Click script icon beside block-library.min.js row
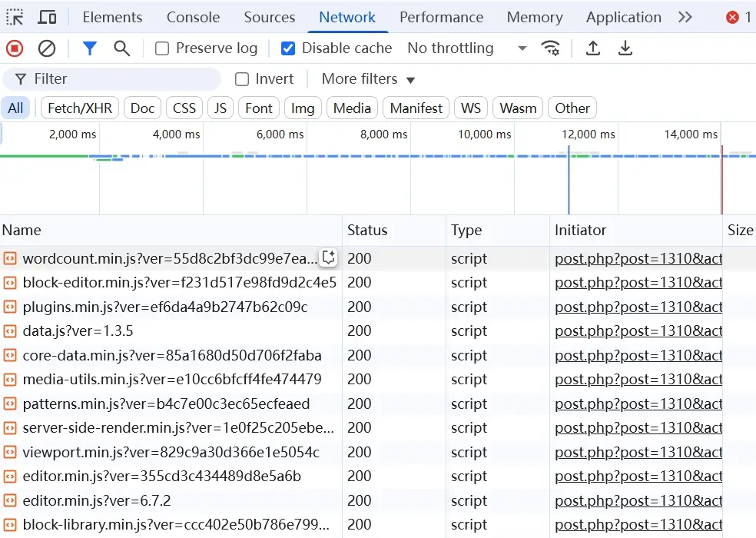The image size is (756, 538). tap(10, 524)
